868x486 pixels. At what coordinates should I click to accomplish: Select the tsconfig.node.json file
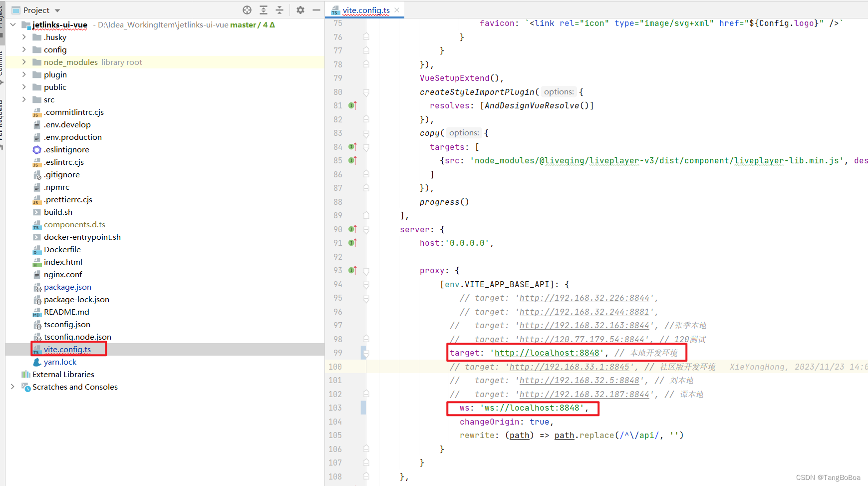[77, 337]
